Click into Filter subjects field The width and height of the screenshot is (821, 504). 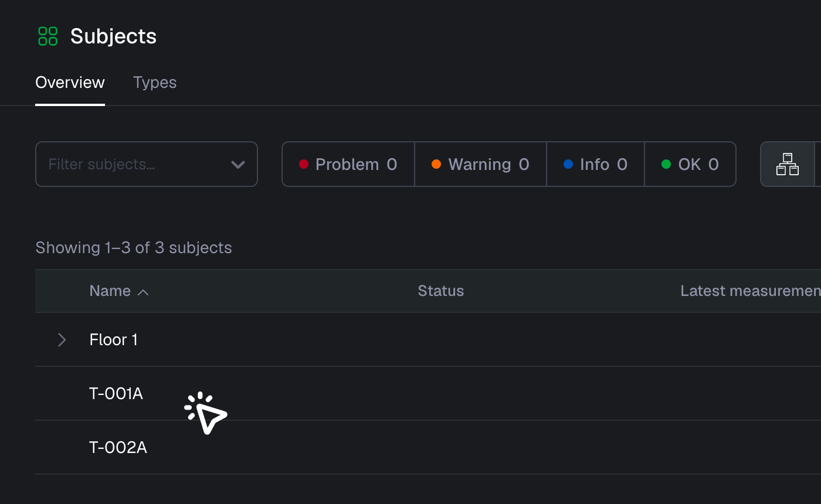pyautogui.click(x=147, y=164)
